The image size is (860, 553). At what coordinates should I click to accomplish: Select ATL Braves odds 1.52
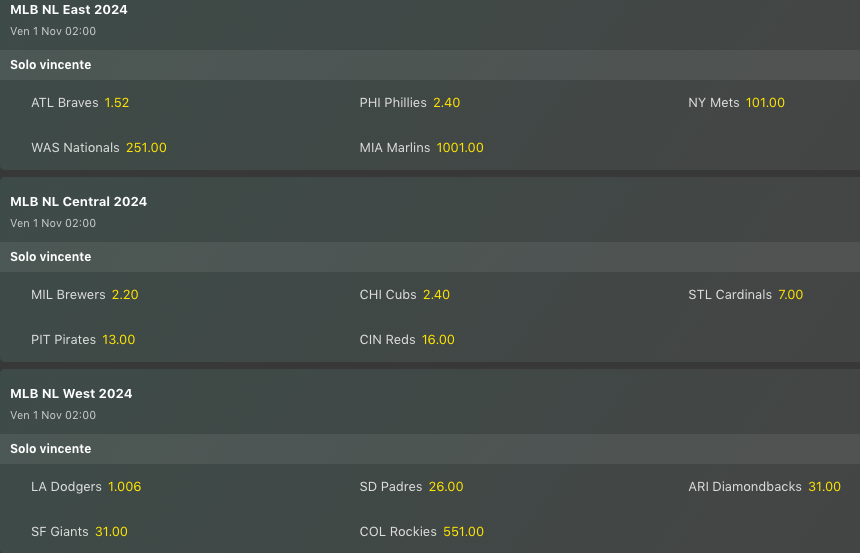[116, 103]
